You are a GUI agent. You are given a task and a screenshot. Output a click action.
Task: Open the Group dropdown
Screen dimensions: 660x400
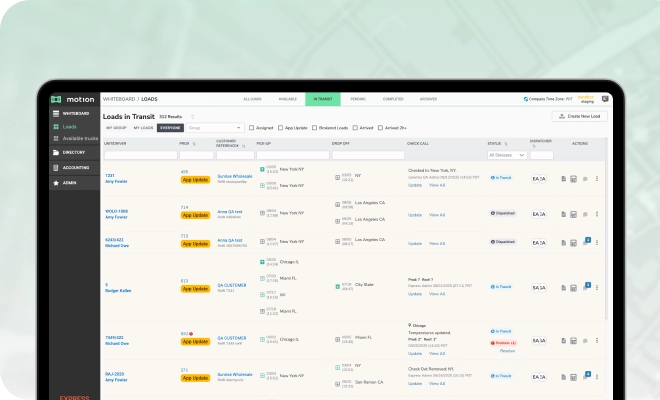[215, 128]
